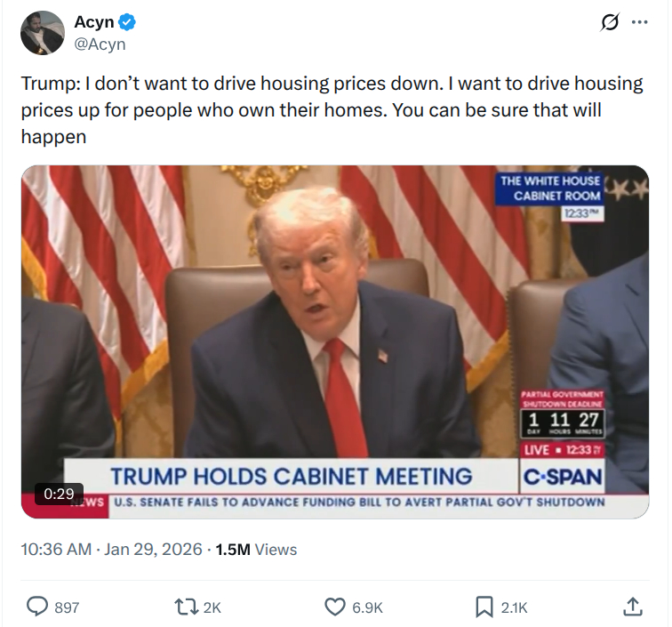Toggle the heart like icon
Screen dimensions: 672x627
(334, 607)
